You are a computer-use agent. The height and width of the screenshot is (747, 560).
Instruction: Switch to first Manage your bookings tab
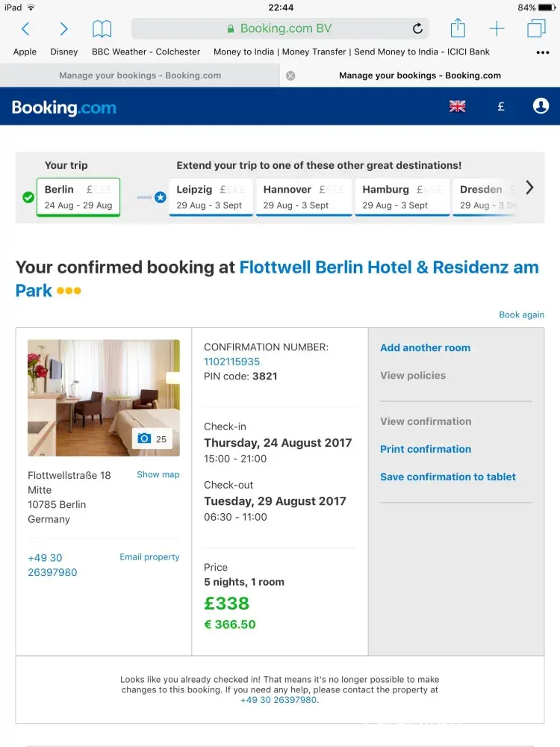click(x=140, y=75)
